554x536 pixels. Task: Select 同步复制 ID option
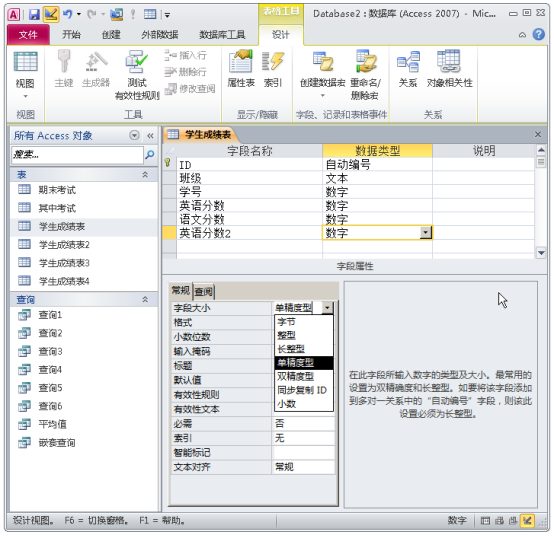tap(303, 390)
